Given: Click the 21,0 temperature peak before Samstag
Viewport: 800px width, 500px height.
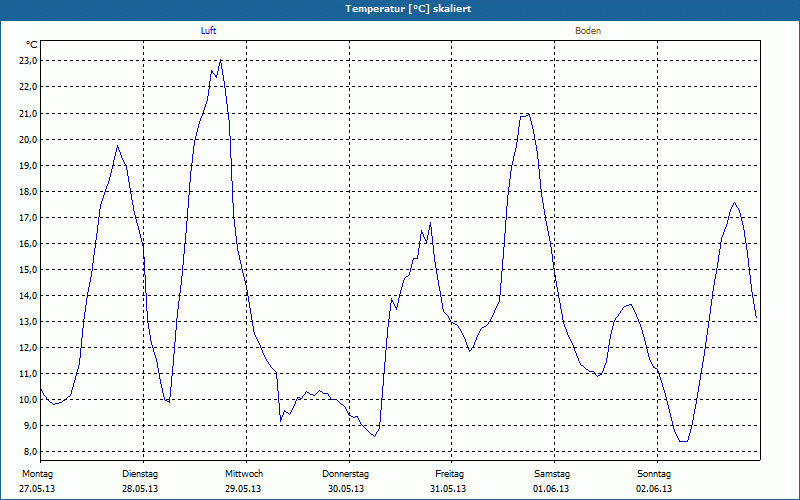Looking at the screenshot, I should (x=529, y=114).
